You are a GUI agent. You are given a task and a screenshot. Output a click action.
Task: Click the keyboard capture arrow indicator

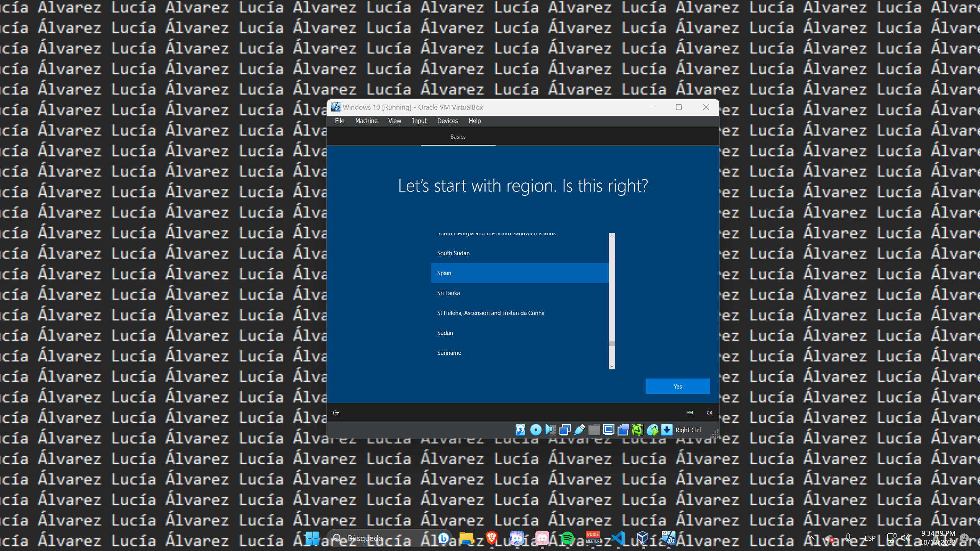[x=667, y=430]
